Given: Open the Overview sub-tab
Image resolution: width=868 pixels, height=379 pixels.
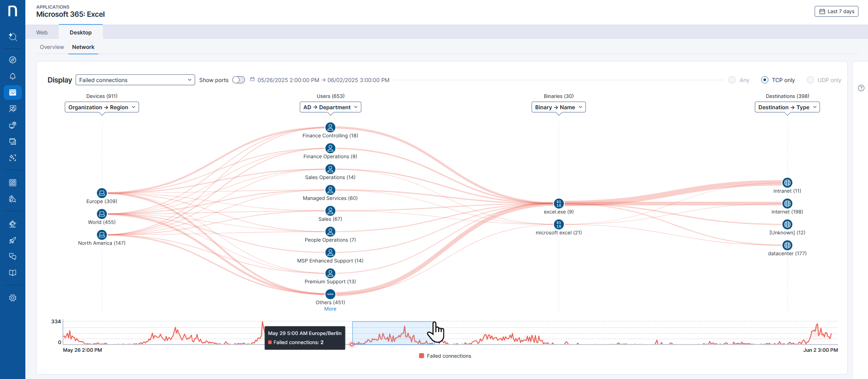Looking at the screenshot, I should pyautogui.click(x=52, y=47).
